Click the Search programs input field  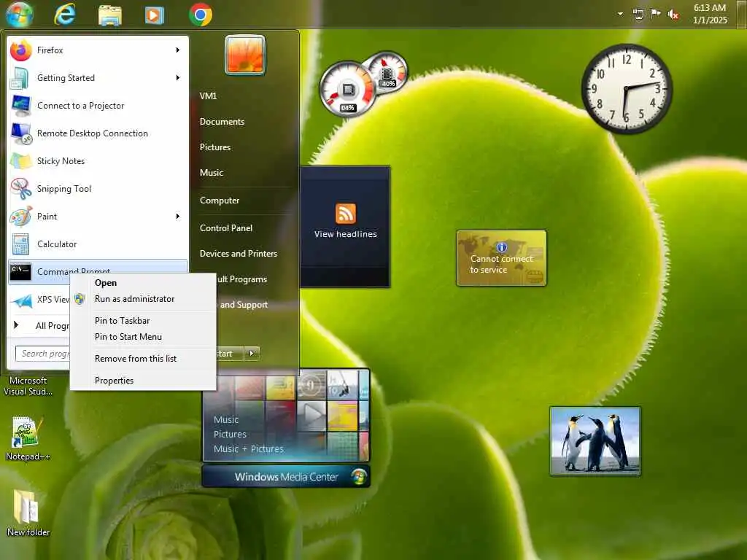43,354
